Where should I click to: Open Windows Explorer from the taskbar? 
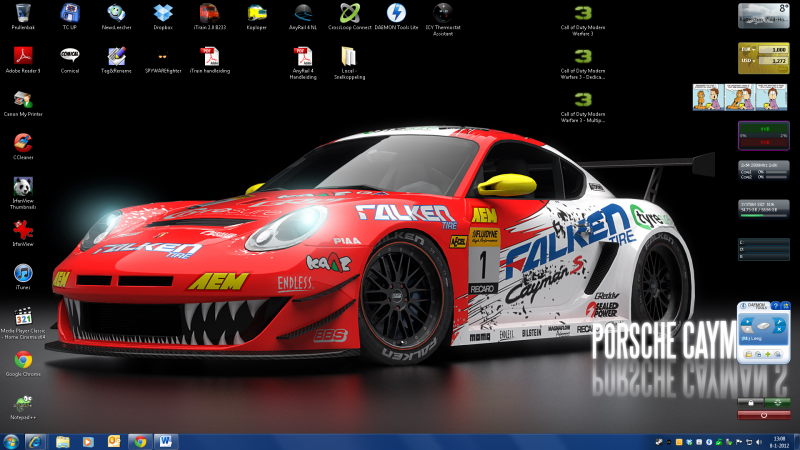click(x=62, y=442)
